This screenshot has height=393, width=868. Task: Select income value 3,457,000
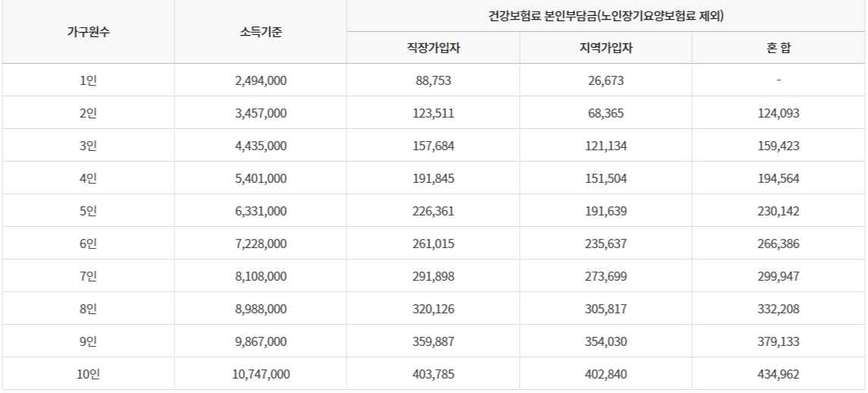pyautogui.click(x=261, y=114)
